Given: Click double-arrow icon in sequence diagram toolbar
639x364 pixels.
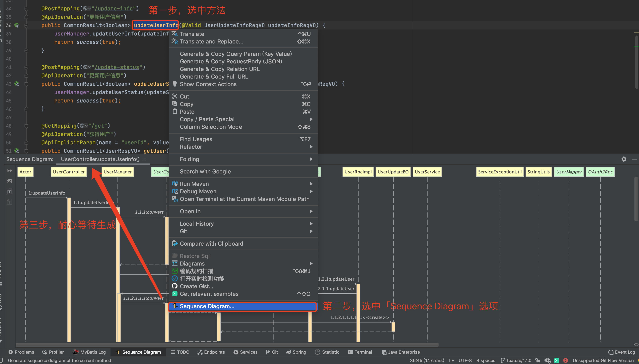Looking at the screenshot, I should (x=10, y=170).
